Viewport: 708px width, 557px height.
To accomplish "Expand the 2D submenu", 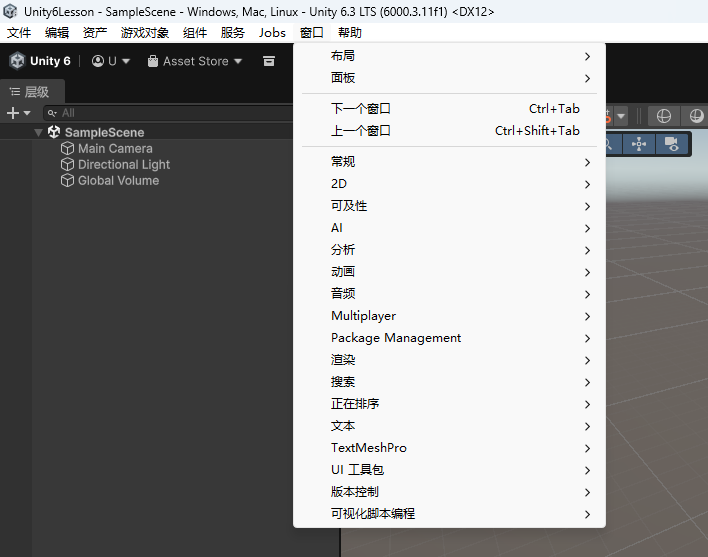I will point(449,184).
